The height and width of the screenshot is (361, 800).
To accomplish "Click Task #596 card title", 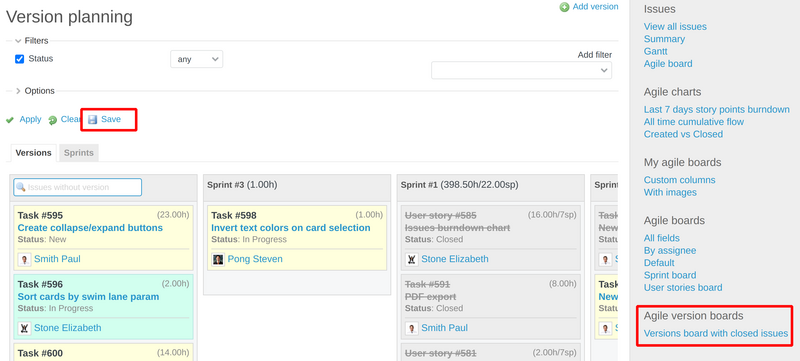I will click(x=40, y=284).
